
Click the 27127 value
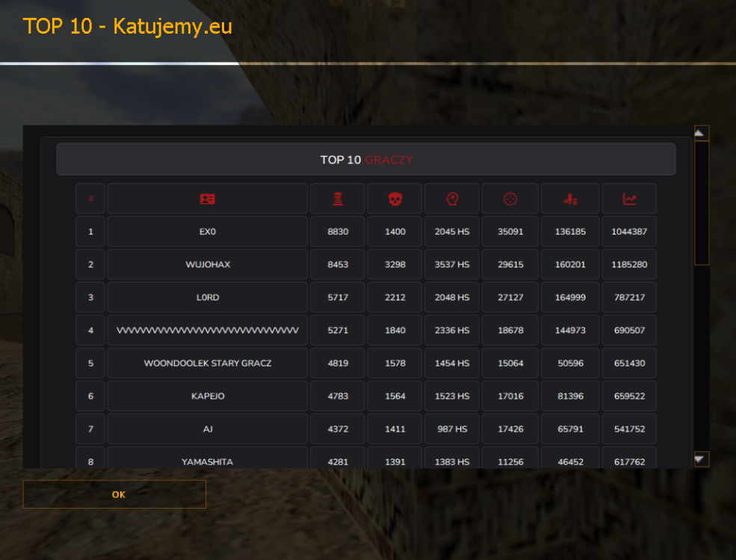[510, 297]
